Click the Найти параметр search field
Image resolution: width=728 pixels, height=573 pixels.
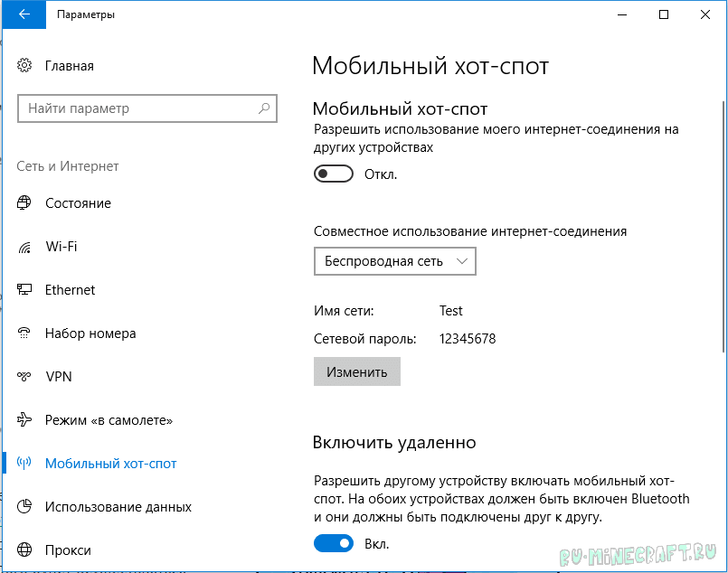click(x=136, y=108)
